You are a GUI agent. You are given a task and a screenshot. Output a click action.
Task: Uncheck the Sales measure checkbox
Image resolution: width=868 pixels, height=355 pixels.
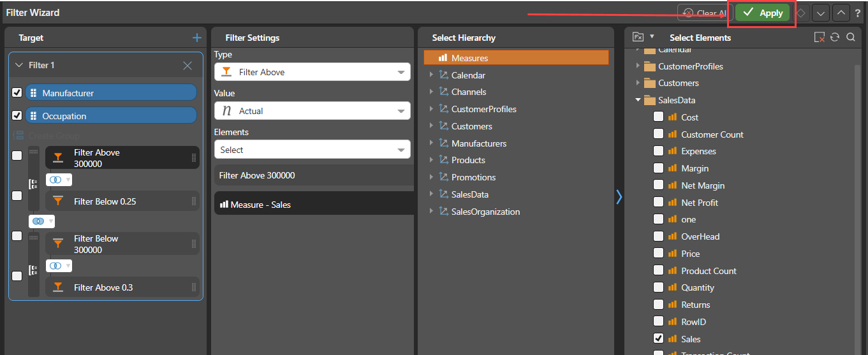point(658,339)
